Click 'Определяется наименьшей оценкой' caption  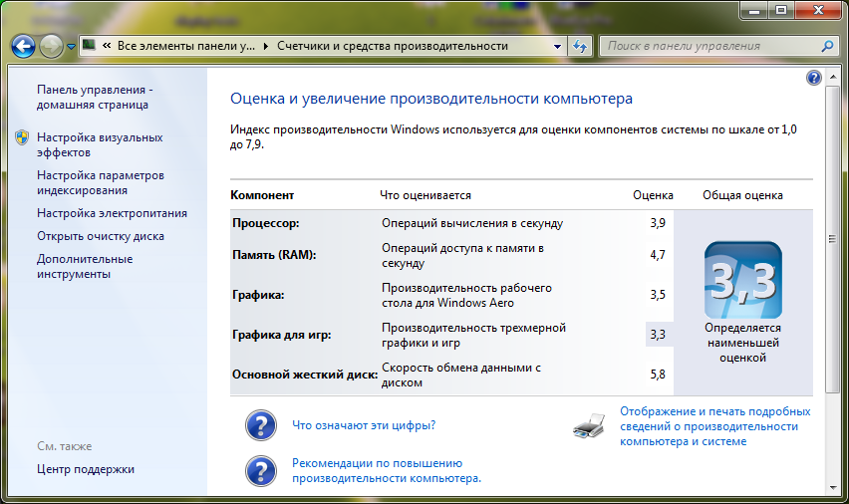(743, 343)
